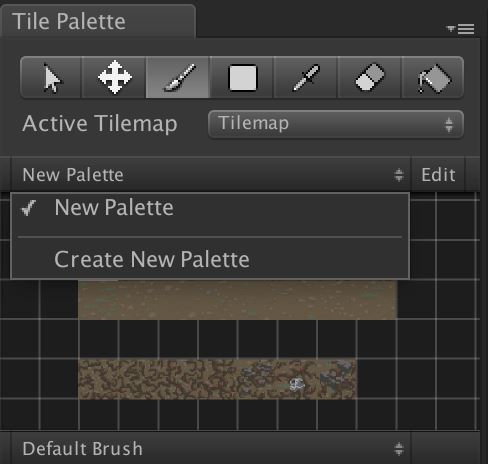Choose the Eyedropper picker tool
The width and height of the screenshot is (488, 464).
point(306,78)
